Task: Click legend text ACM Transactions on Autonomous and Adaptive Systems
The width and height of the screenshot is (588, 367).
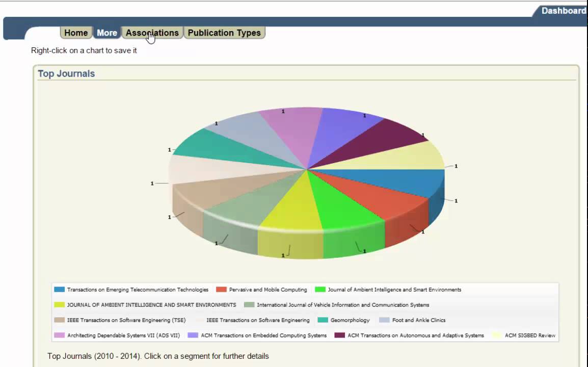Action: 416,335
